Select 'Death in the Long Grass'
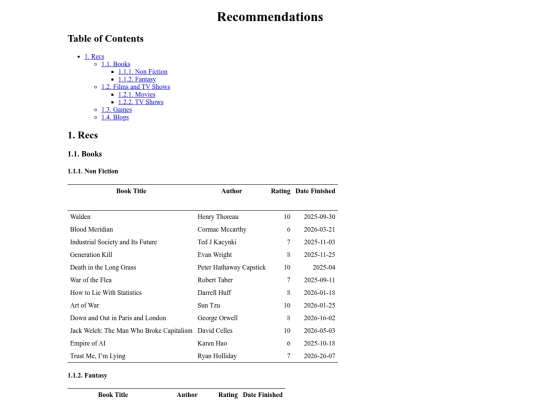The image size is (540, 405). pos(103,268)
